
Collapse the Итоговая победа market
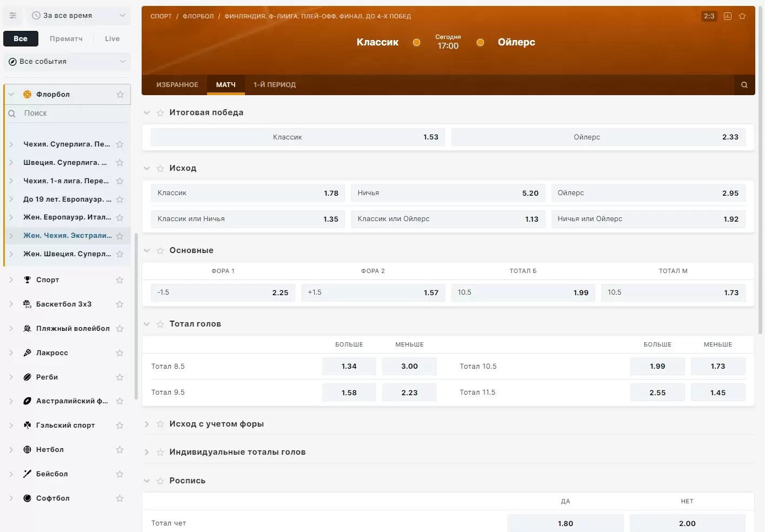click(147, 113)
